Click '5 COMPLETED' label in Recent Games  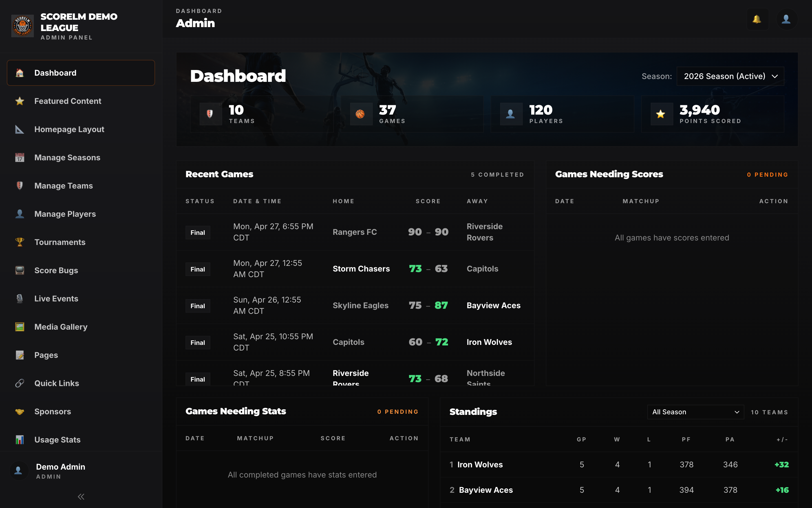497,175
